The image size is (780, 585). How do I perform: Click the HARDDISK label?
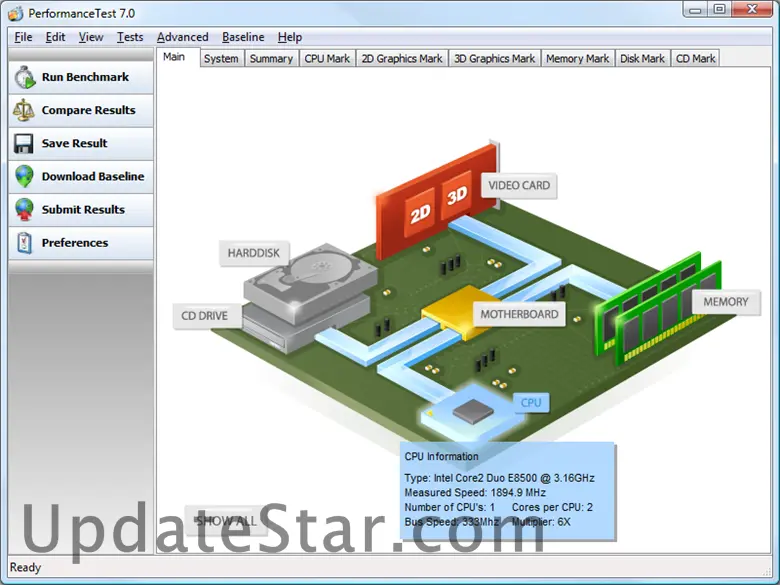tap(254, 253)
